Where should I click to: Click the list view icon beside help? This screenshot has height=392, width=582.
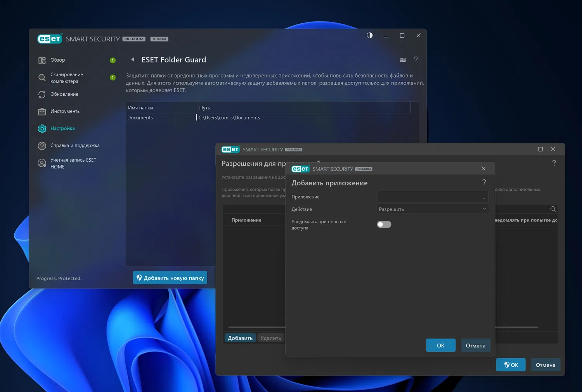(x=403, y=60)
